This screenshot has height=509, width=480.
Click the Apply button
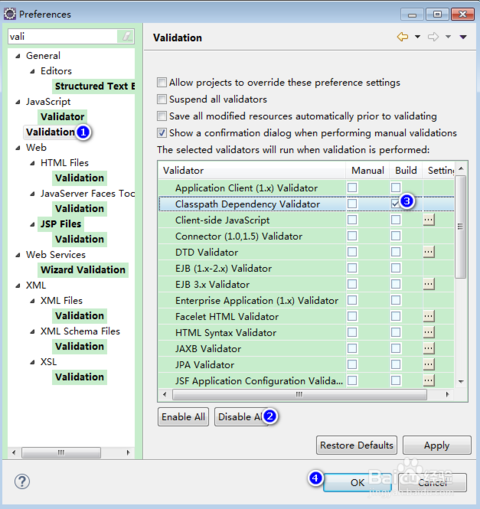coord(437,445)
